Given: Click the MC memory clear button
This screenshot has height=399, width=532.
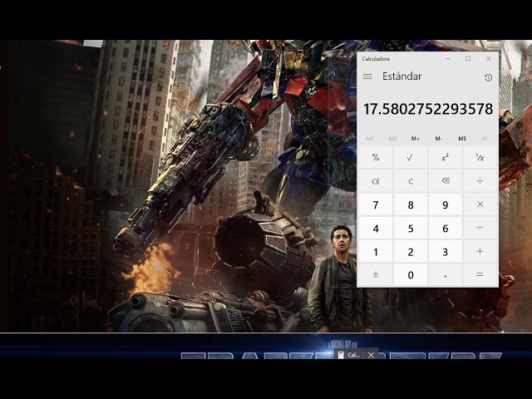Looking at the screenshot, I should click(369, 139).
